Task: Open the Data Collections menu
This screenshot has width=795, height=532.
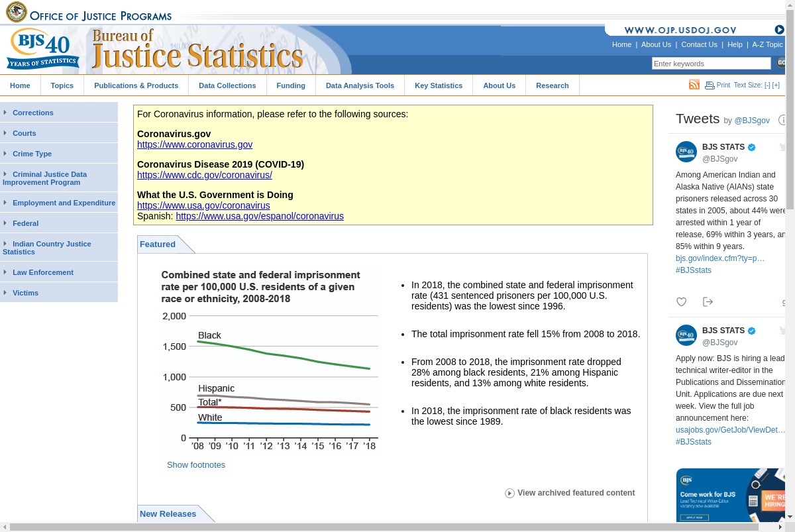Action: pos(227,85)
